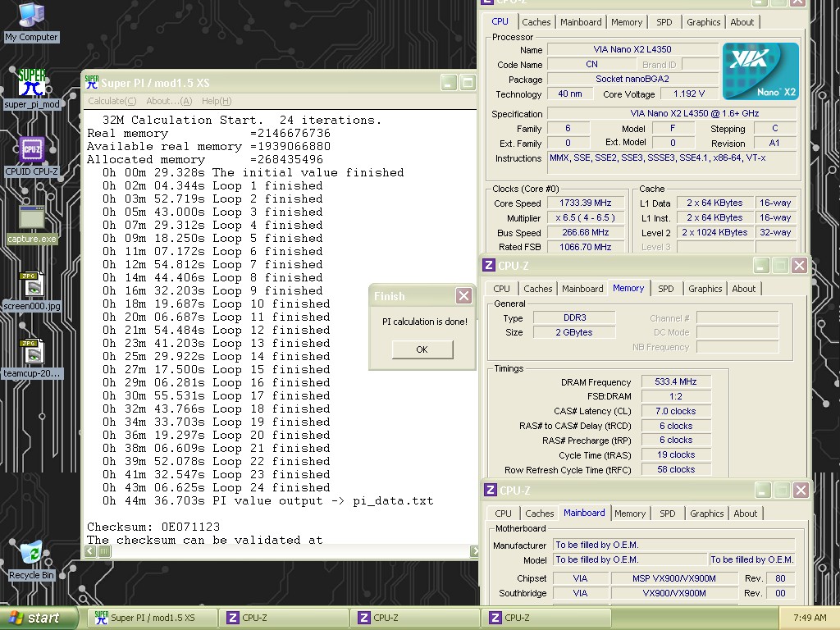Switch to Mainboard tab in top CPU-Z window
840x630 pixels.
pyautogui.click(x=582, y=22)
